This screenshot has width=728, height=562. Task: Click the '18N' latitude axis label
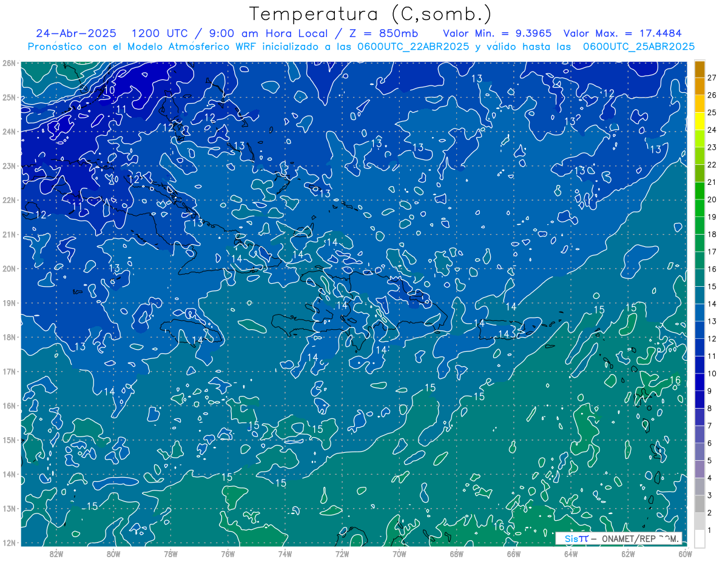click(8, 337)
